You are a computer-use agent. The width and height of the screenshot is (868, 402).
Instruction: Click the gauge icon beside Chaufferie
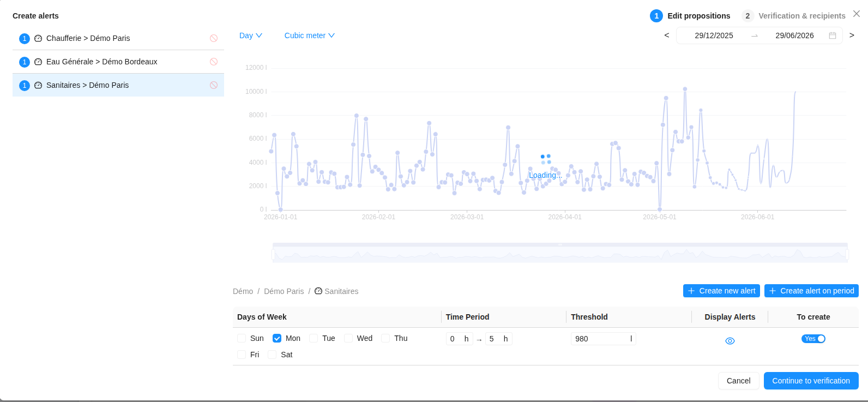pos(38,38)
